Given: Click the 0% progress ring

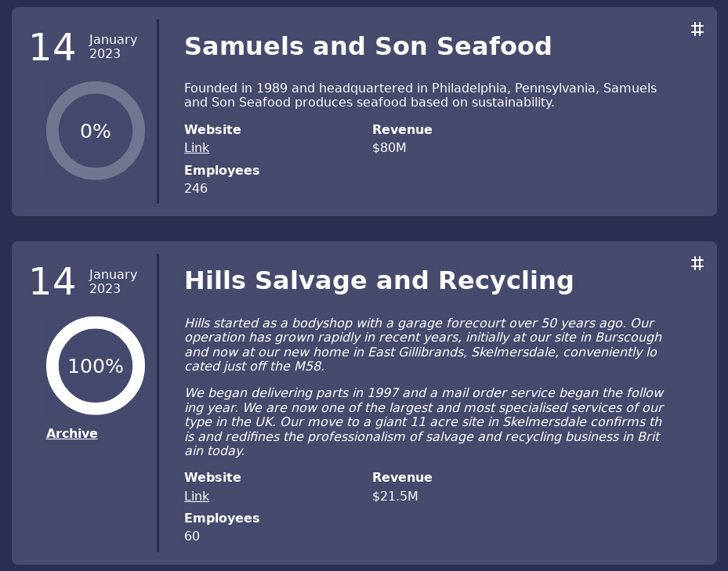Looking at the screenshot, I should pos(96,131).
